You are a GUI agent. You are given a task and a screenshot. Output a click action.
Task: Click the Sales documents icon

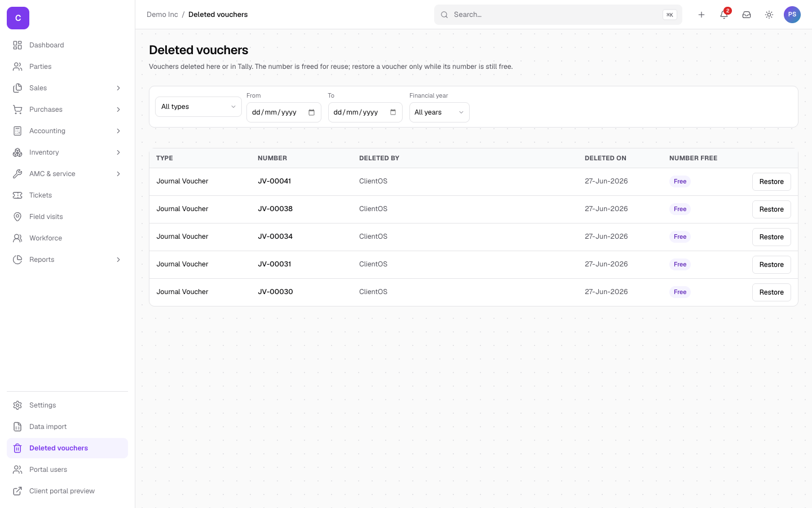[x=17, y=88]
